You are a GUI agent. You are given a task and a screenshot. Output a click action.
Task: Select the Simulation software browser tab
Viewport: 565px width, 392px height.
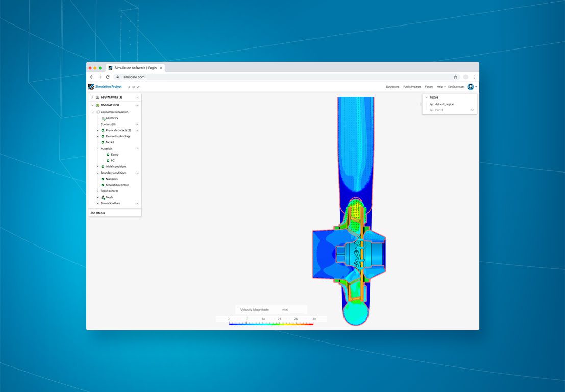coord(135,68)
